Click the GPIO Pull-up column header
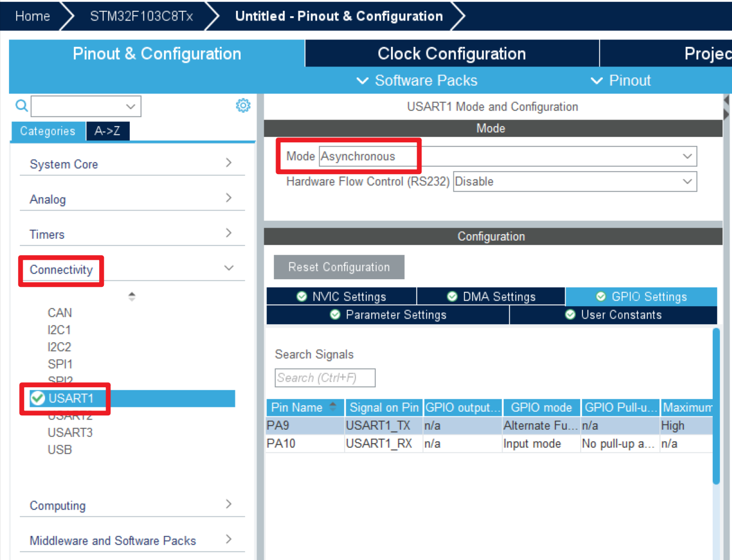The width and height of the screenshot is (732, 560). click(x=621, y=408)
